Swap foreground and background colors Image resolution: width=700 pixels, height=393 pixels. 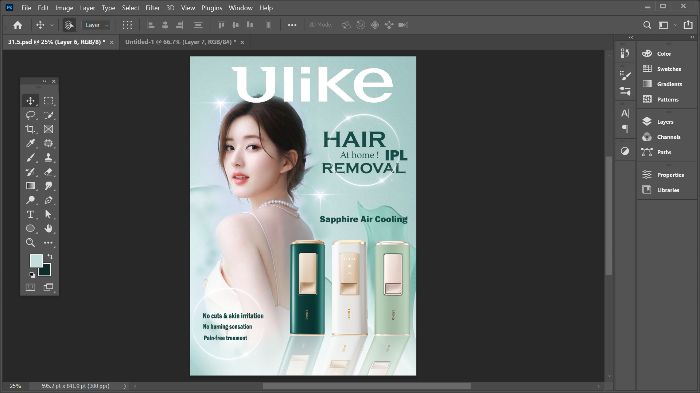coord(50,256)
